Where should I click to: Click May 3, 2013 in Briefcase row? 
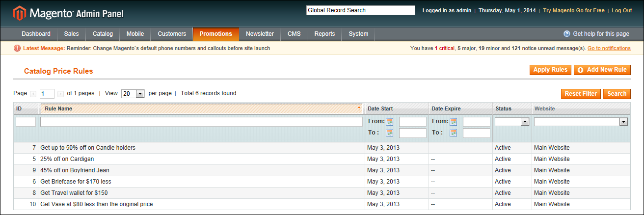tap(383, 182)
